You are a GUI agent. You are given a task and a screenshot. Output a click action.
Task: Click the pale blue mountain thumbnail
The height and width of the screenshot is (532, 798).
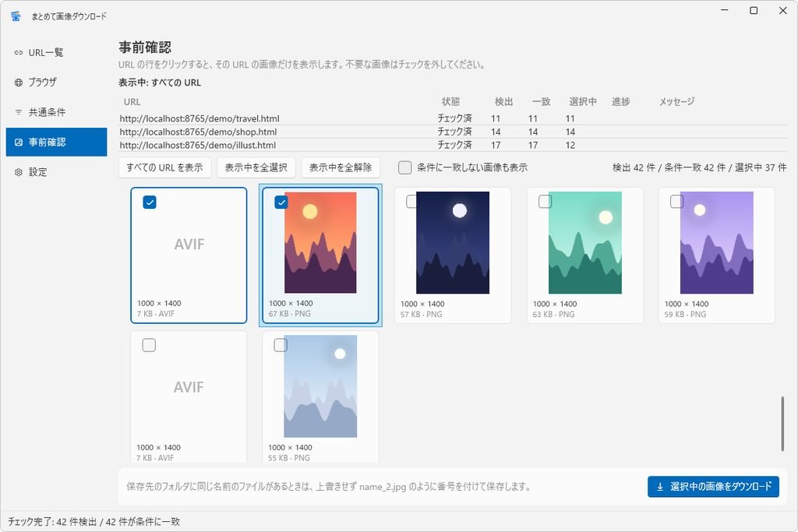(x=320, y=386)
